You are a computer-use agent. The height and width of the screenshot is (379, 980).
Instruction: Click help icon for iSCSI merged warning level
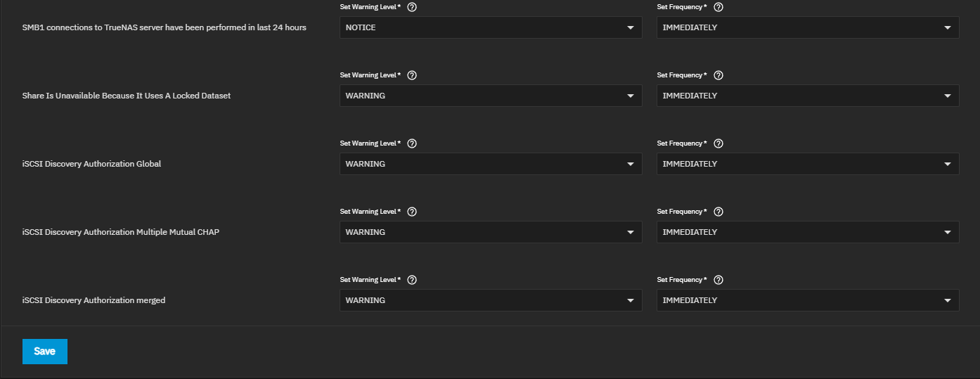[412, 280]
